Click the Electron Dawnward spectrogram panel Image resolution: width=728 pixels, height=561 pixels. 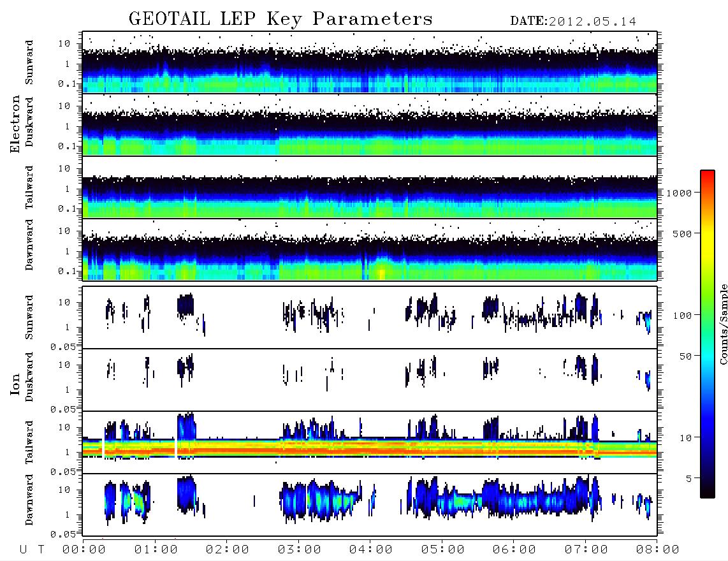[370, 249]
